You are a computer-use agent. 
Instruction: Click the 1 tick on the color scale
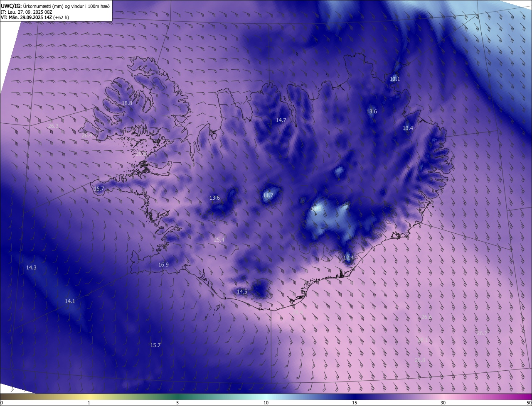coord(89,403)
